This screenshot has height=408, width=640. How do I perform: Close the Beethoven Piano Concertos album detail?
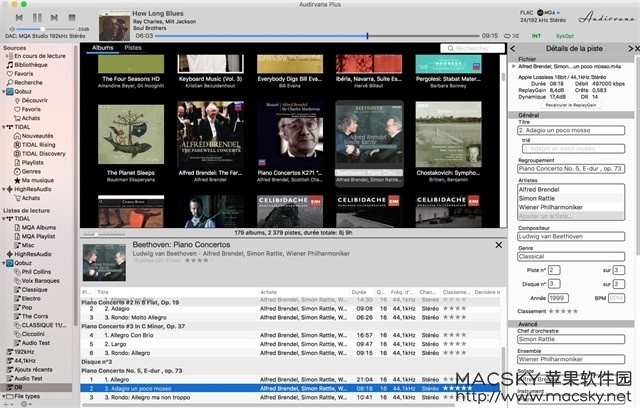[498, 245]
